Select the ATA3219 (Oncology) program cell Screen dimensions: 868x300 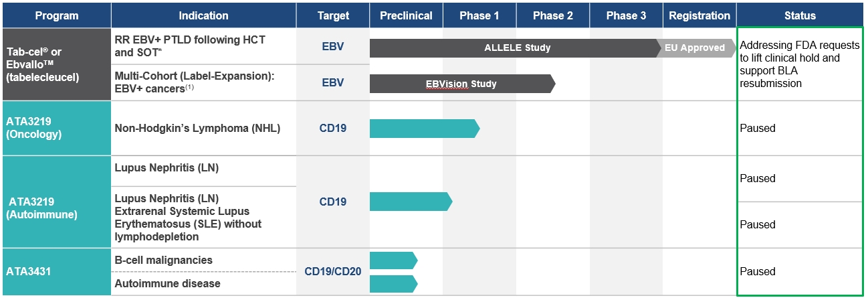coord(56,128)
